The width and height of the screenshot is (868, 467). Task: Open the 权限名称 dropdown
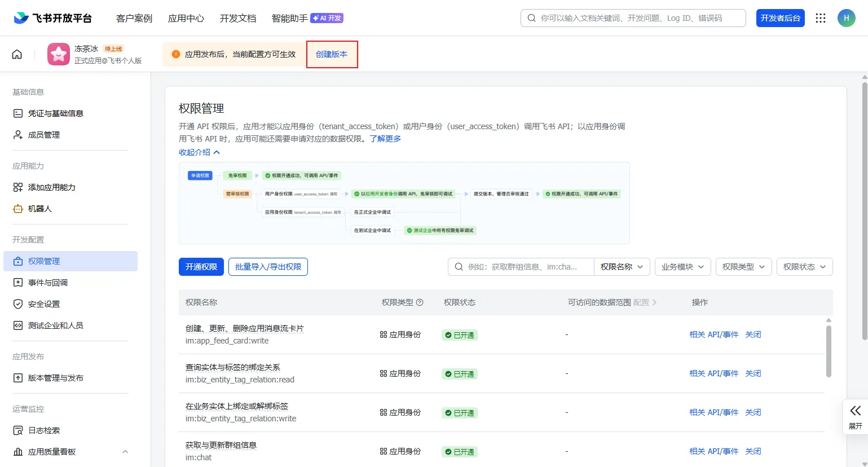[622, 267]
